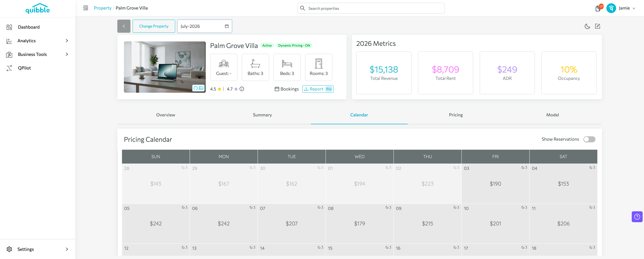644x259 pixels.
Task: Click the Change Property button
Action: (154, 26)
